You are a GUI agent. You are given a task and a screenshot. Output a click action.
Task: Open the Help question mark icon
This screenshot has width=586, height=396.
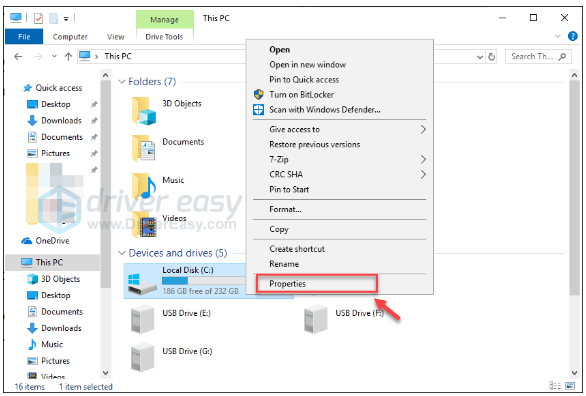572,36
